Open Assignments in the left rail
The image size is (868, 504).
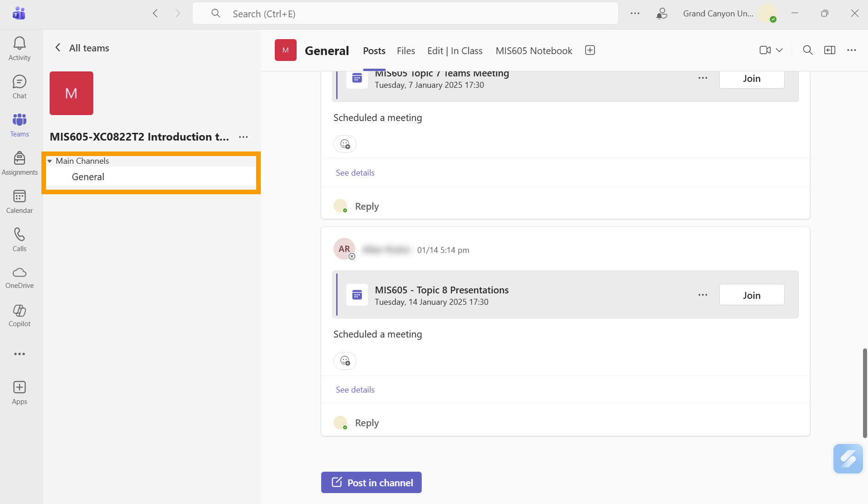coord(19,163)
